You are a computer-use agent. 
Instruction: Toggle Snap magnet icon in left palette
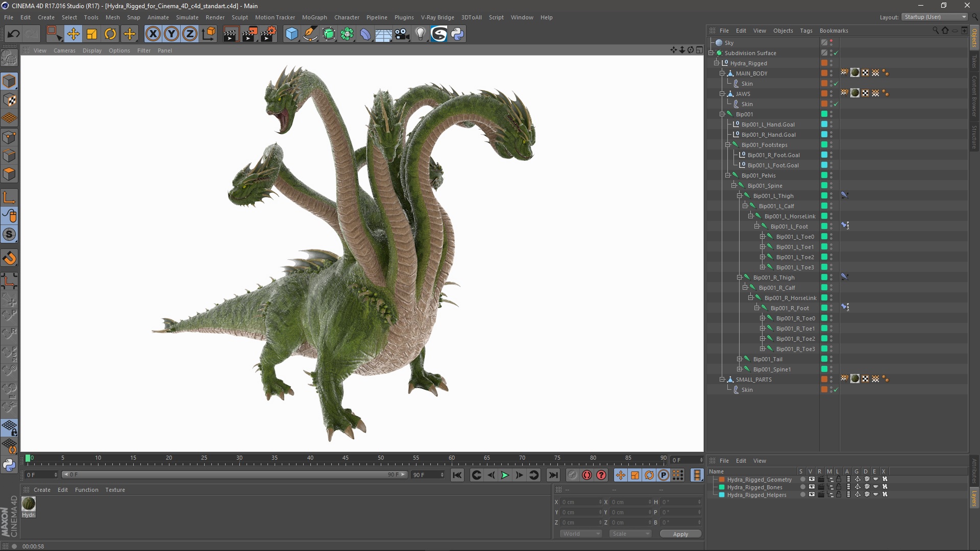[9, 258]
